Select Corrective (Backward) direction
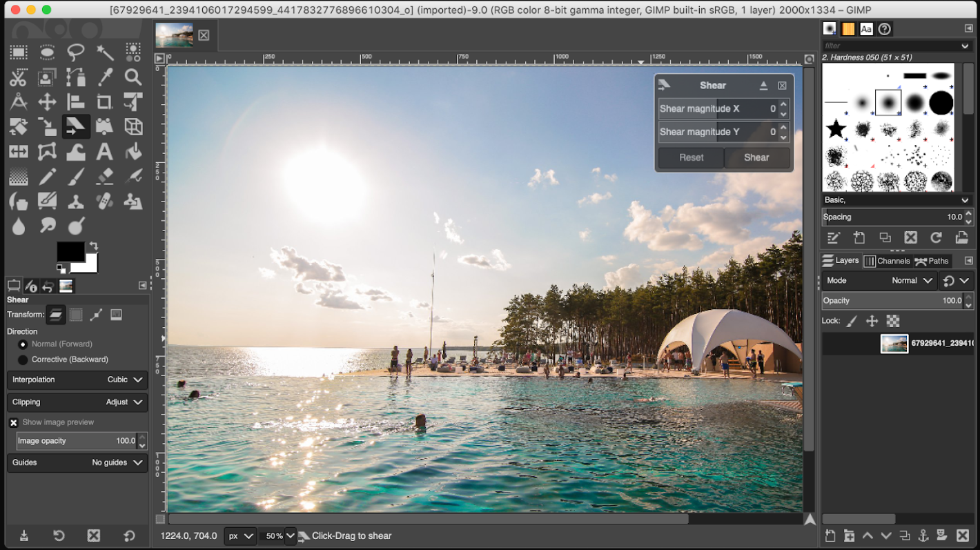Screen dimensions: 980x550 click(23, 360)
